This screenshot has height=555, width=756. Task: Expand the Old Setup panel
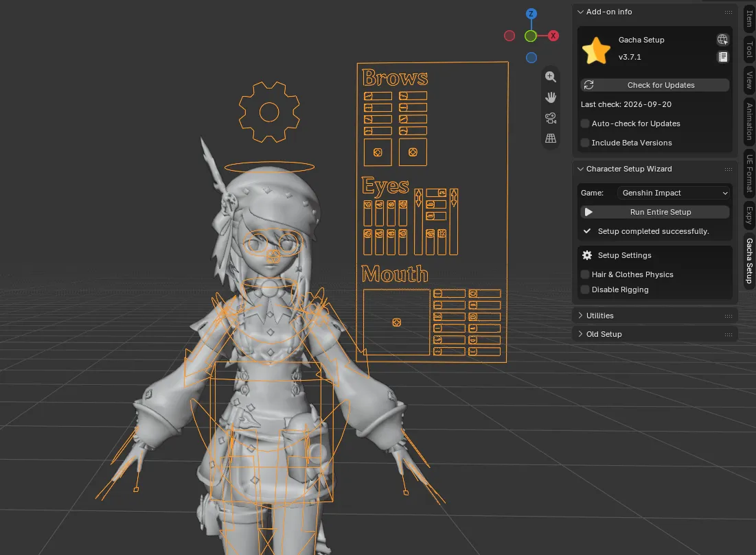(x=580, y=334)
